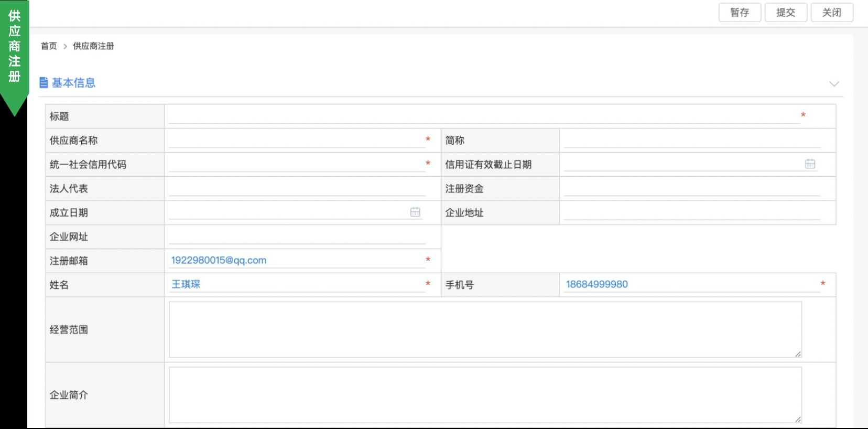The height and width of the screenshot is (429, 868).
Task: Click the 企业网址 input field
Action: tap(297, 237)
